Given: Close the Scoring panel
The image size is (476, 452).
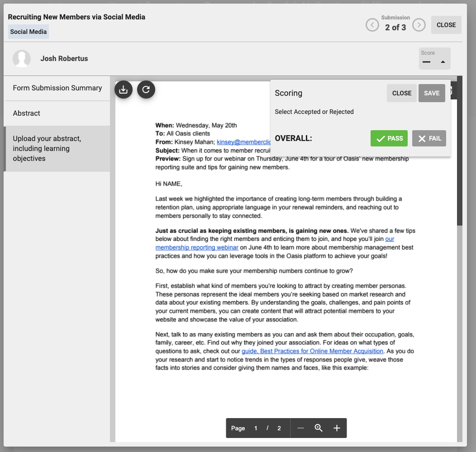Looking at the screenshot, I should point(402,93).
